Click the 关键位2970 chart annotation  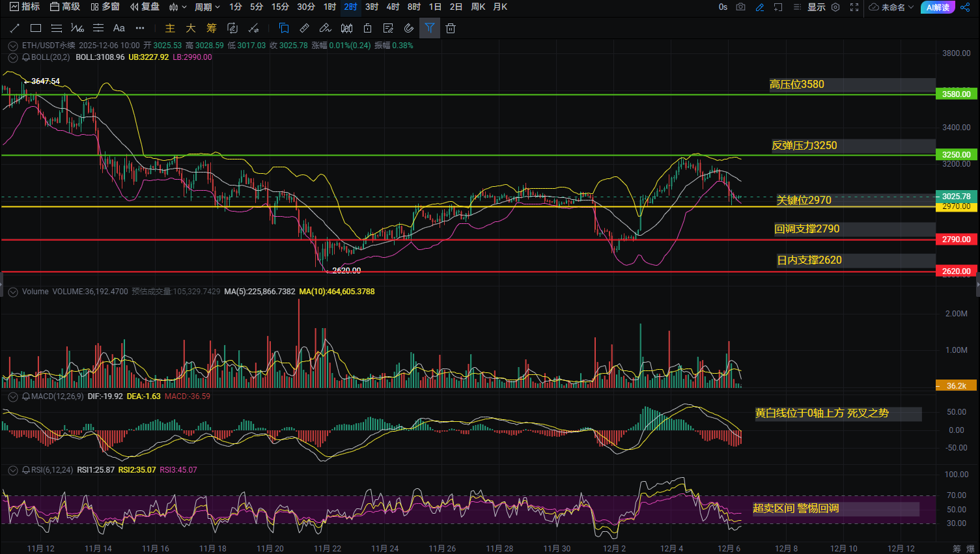(804, 200)
